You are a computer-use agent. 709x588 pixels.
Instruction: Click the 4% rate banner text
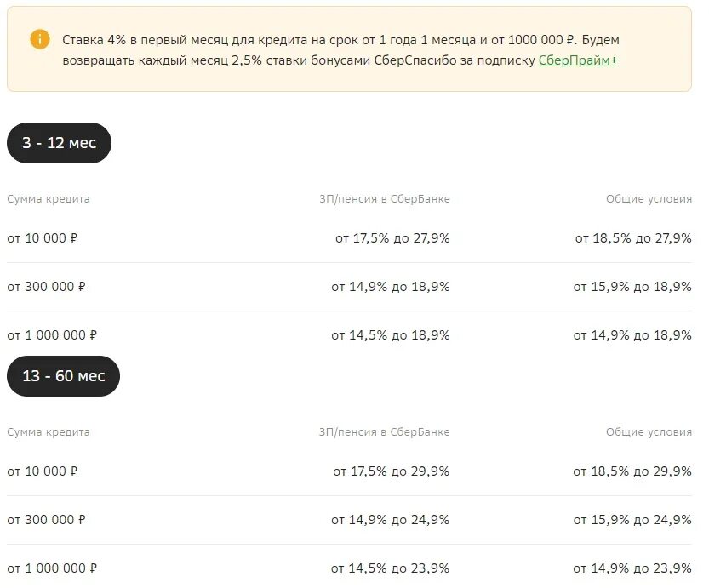(340, 49)
